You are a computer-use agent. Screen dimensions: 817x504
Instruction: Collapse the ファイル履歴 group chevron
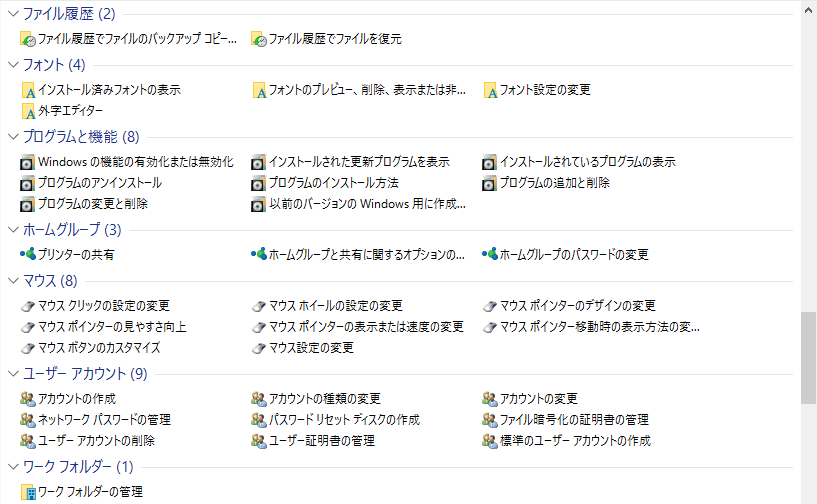pos(14,14)
